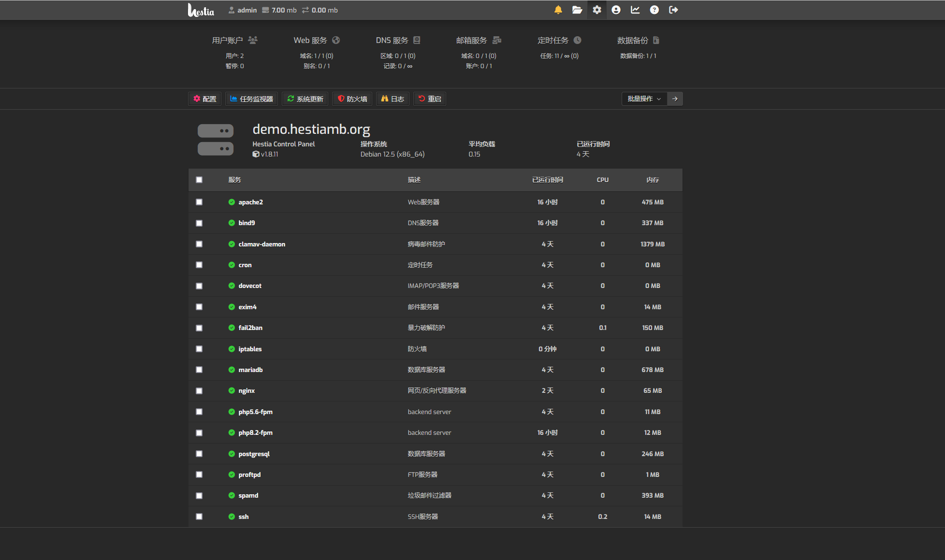
Task: Click the ssh green status icon
Action: tap(232, 517)
